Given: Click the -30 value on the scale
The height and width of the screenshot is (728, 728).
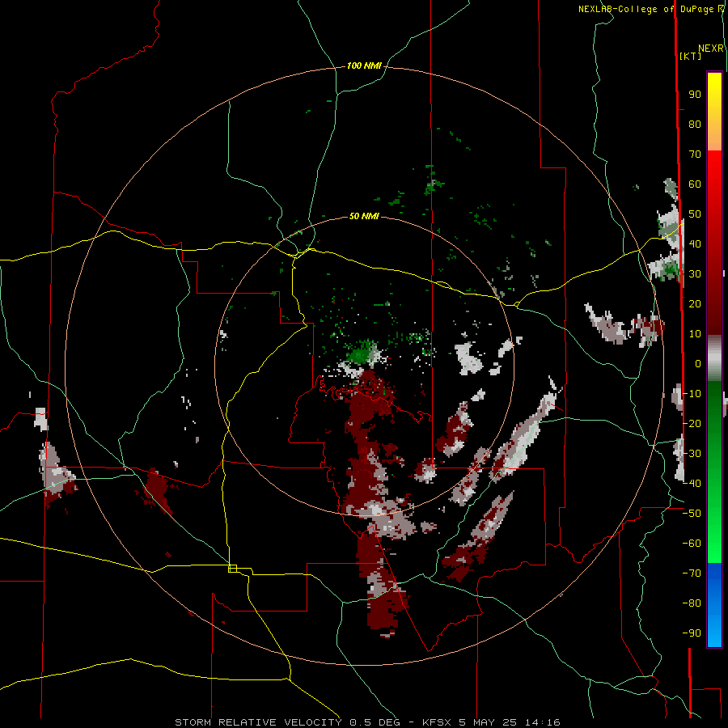Looking at the screenshot, I should click(x=692, y=454).
